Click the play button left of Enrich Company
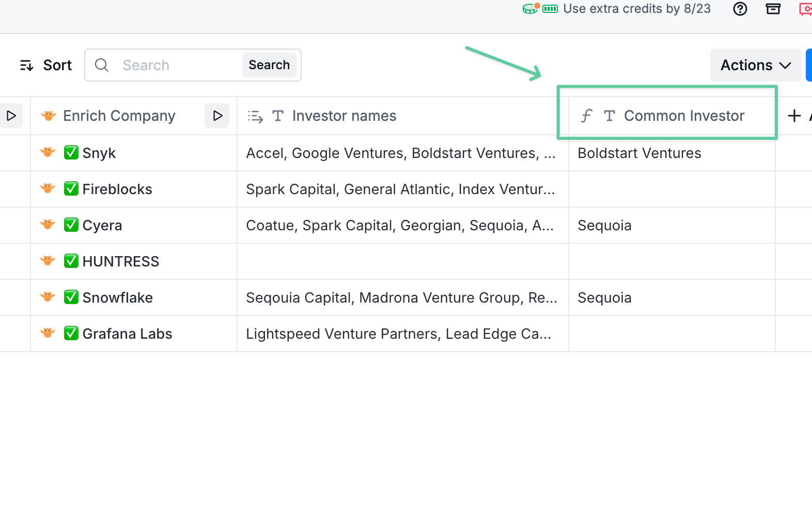The width and height of the screenshot is (812, 505). [x=11, y=116]
